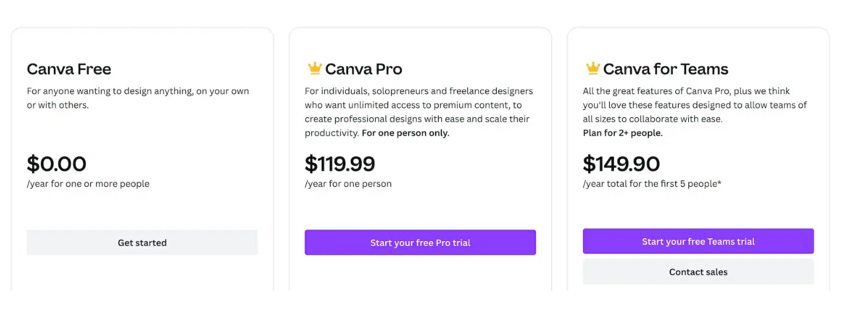Click the crown icon beside Canva Pro
This screenshot has width=868, height=316.
[314, 69]
